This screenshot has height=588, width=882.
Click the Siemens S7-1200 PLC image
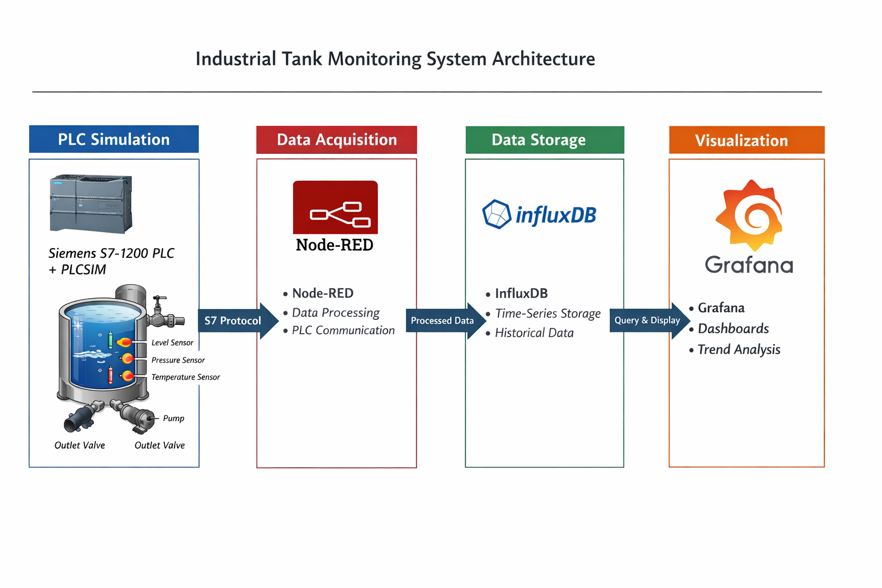[x=91, y=203]
